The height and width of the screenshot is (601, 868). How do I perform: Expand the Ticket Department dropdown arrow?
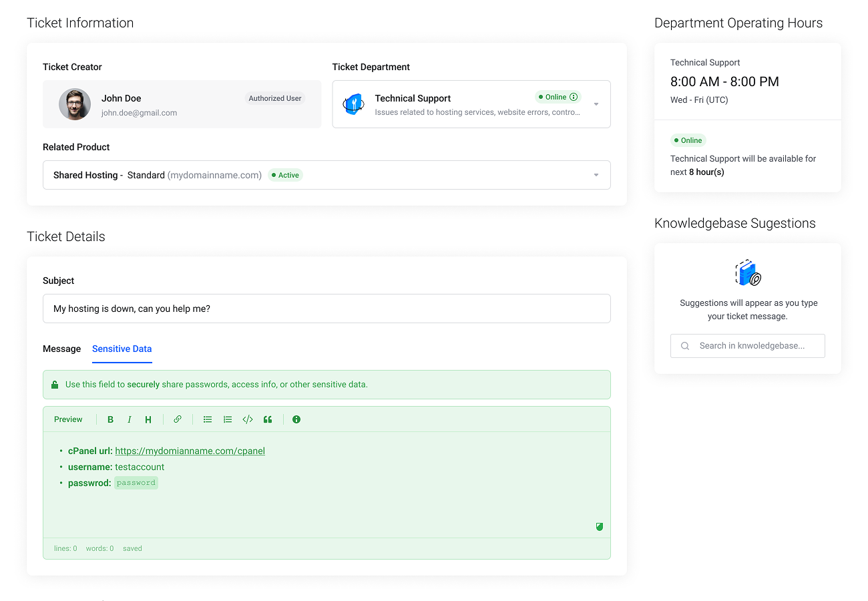click(596, 104)
